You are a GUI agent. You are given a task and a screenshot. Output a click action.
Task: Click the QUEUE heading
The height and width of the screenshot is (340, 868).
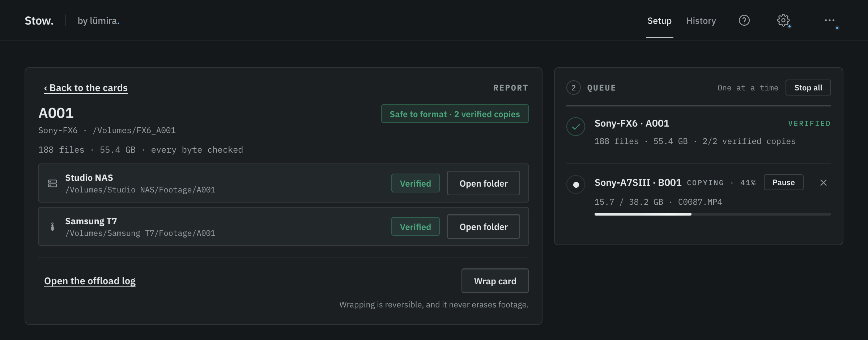pyautogui.click(x=601, y=88)
